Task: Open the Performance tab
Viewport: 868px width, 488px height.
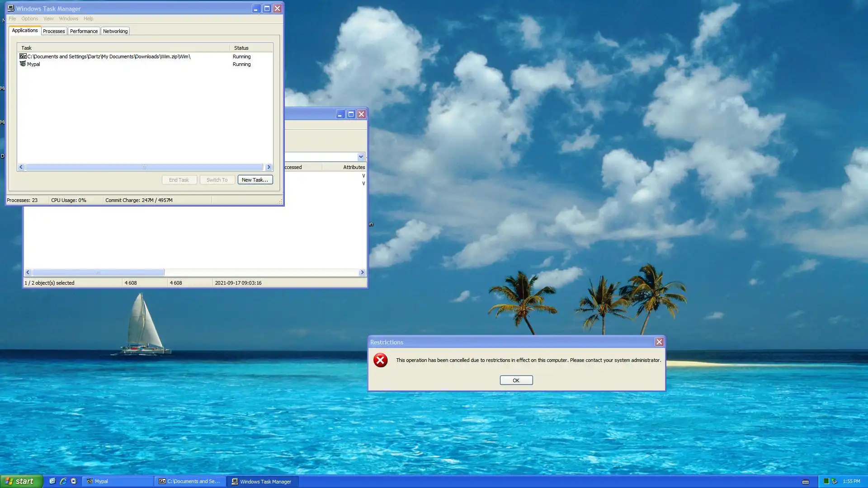Action: 84,31
